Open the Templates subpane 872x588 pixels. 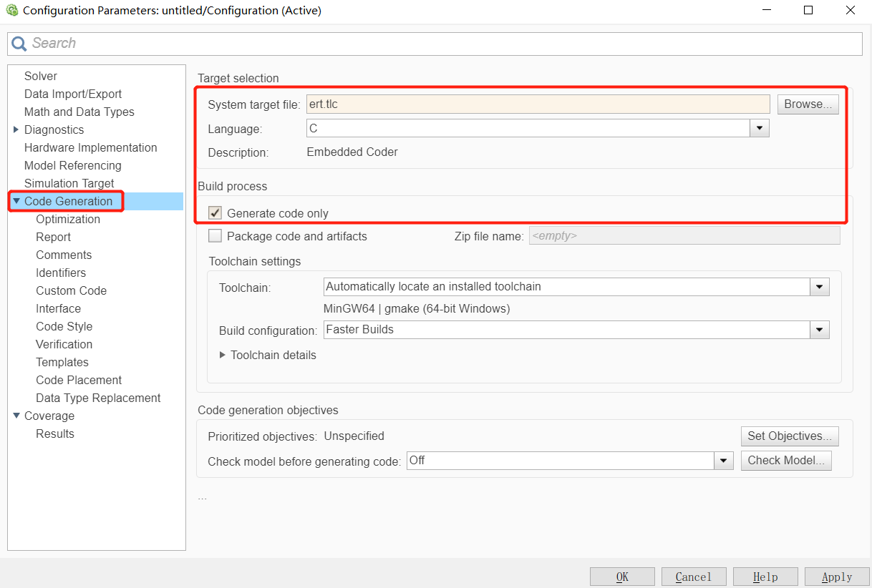tap(62, 362)
